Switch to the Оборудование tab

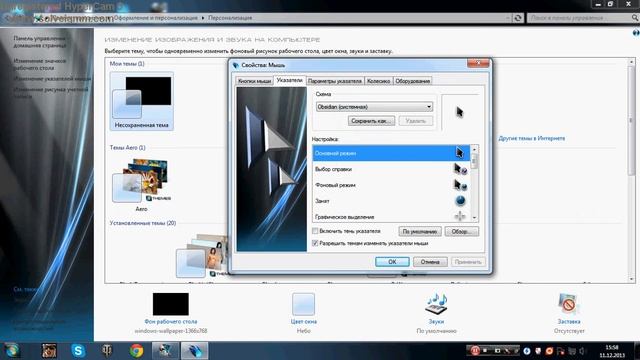(x=413, y=81)
